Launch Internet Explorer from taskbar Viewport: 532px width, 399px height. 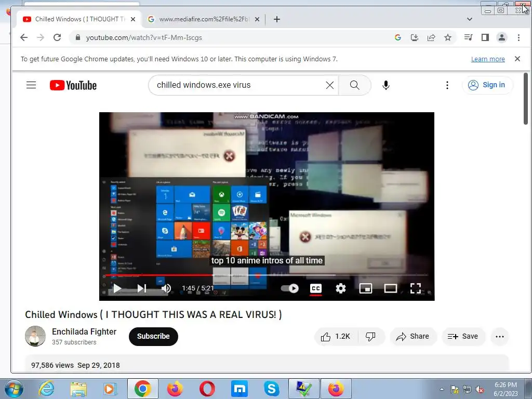(46, 389)
